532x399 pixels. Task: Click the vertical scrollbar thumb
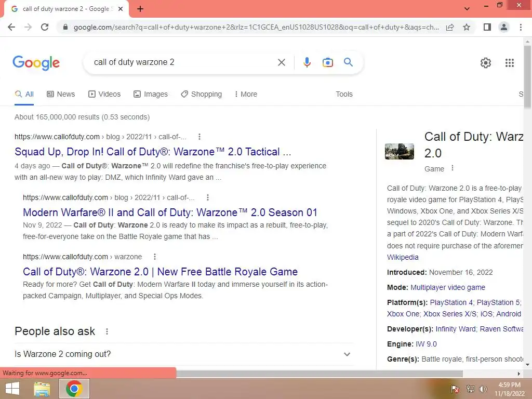point(527,76)
